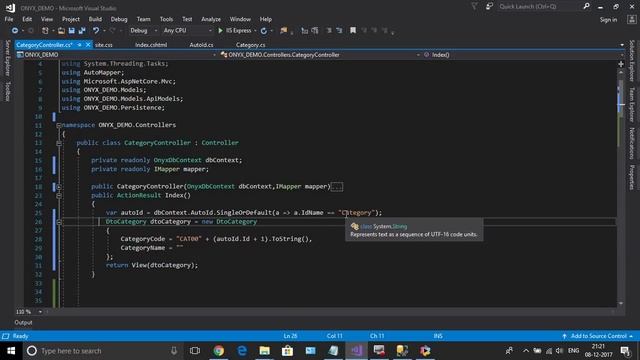Open the File menu
The height and width of the screenshot is (360, 640).
click(x=9, y=19)
